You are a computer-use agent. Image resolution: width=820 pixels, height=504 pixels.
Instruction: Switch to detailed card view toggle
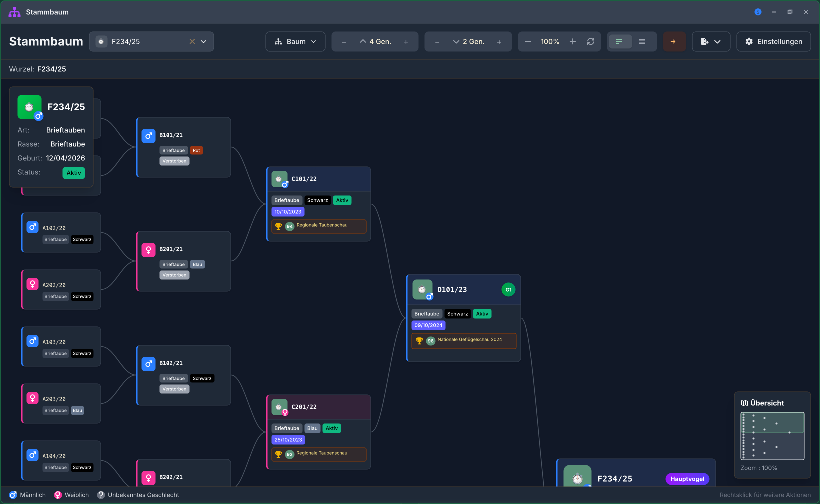[620, 42]
